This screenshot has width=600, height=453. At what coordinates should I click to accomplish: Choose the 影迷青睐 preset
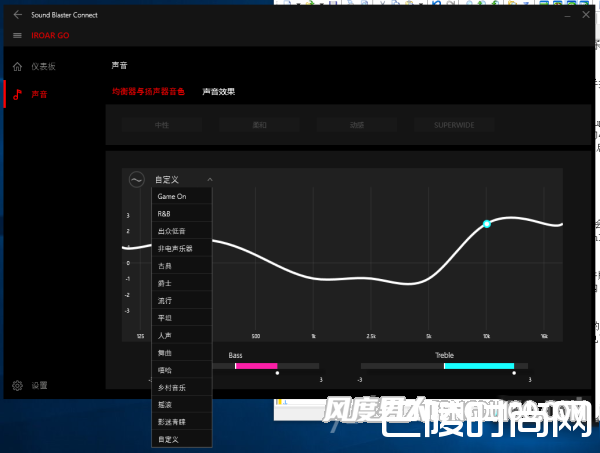[182, 422]
